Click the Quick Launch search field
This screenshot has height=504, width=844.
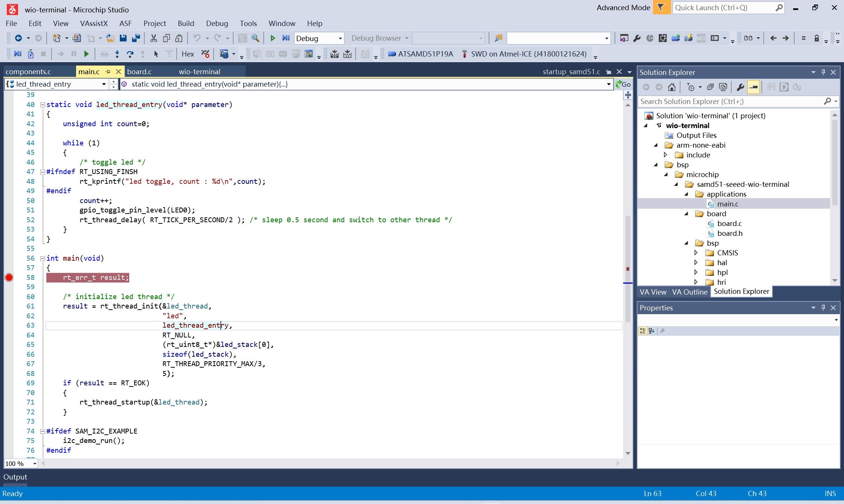724,8
